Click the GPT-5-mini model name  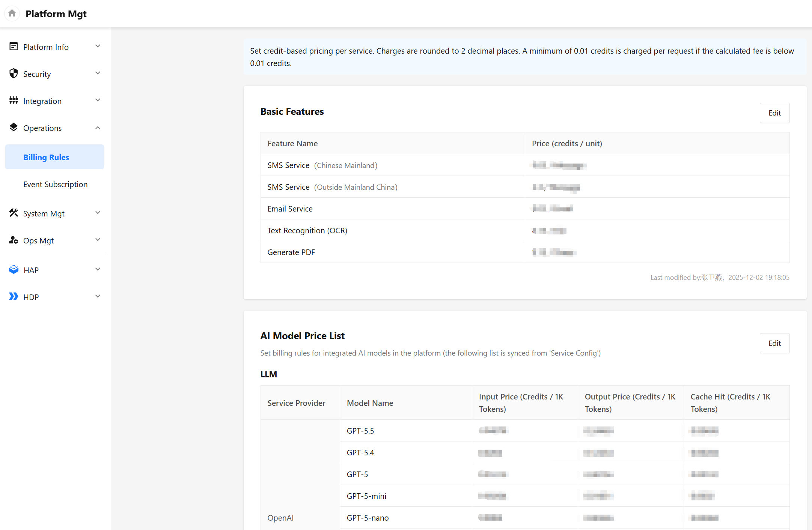(366, 496)
